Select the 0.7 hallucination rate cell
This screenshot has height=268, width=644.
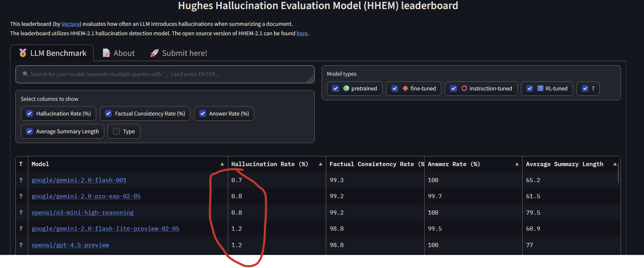pyautogui.click(x=277, y=180)
